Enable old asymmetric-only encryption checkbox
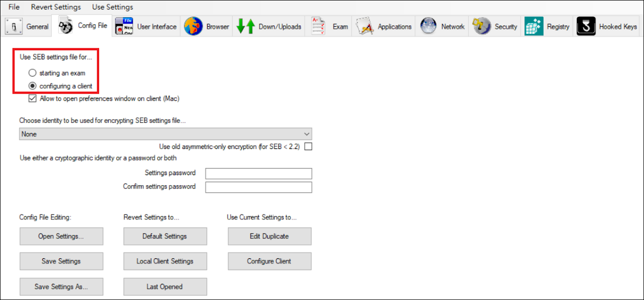 [308, 146]
